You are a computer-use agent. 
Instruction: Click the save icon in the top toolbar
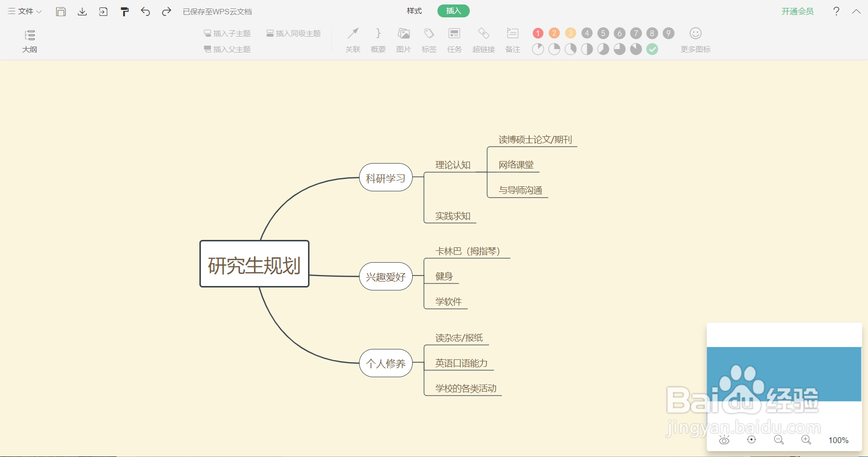pos(61,11)
